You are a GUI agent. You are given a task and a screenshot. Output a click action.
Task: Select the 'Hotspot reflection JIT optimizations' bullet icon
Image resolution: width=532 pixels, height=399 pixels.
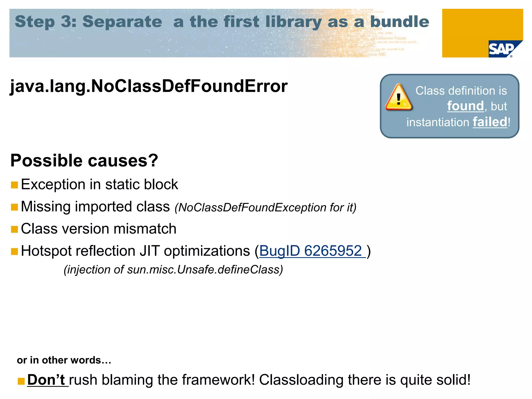coord(15,251)
